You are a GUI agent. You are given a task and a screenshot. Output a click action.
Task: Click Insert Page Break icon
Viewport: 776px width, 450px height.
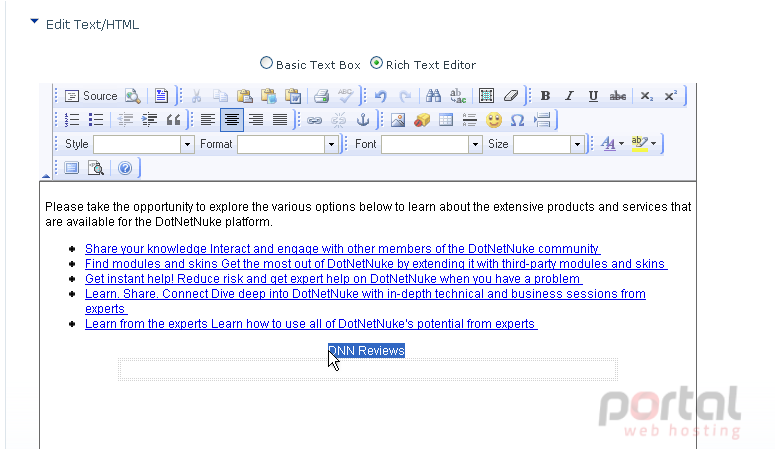(542, 120)
